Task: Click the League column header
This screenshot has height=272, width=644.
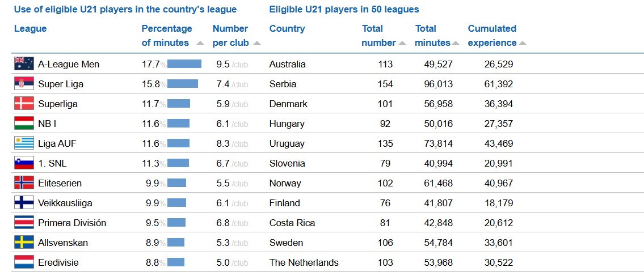Action: pos(30,28)
